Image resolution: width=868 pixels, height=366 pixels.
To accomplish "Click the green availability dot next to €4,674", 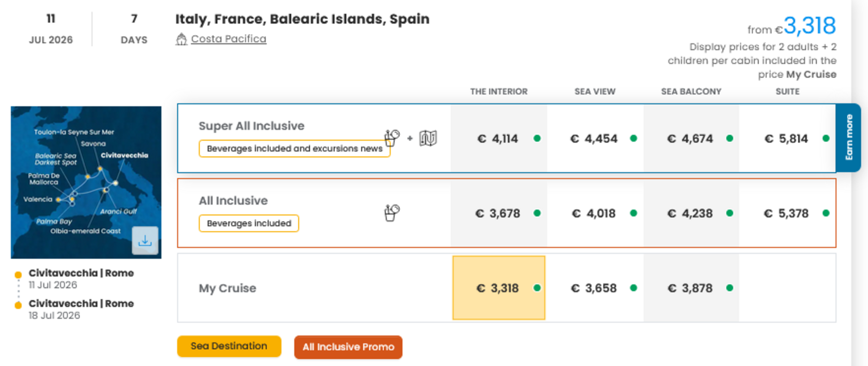I will (730, 138).
